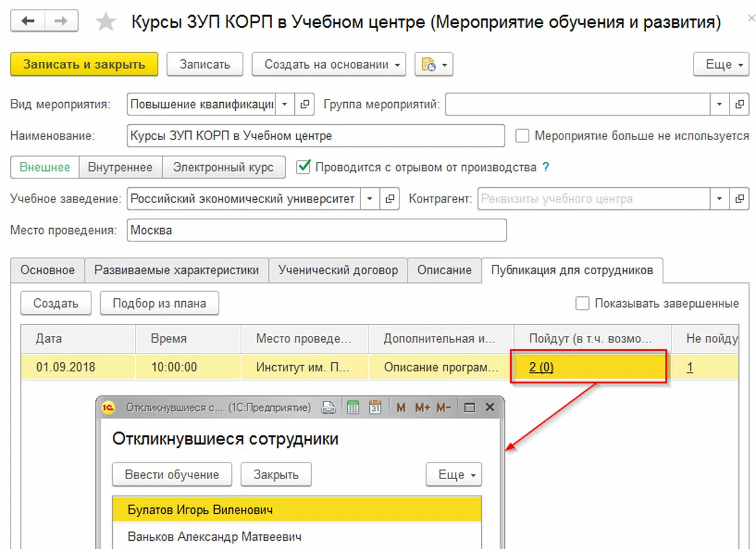Click the Описание програм… cell

(x=442, y=367)
